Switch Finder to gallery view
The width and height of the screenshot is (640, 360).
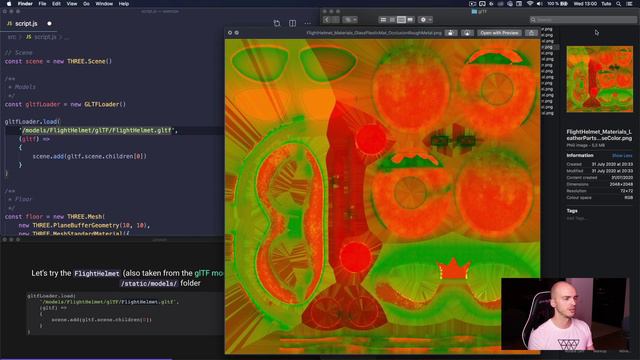click(x=410, y=20)
